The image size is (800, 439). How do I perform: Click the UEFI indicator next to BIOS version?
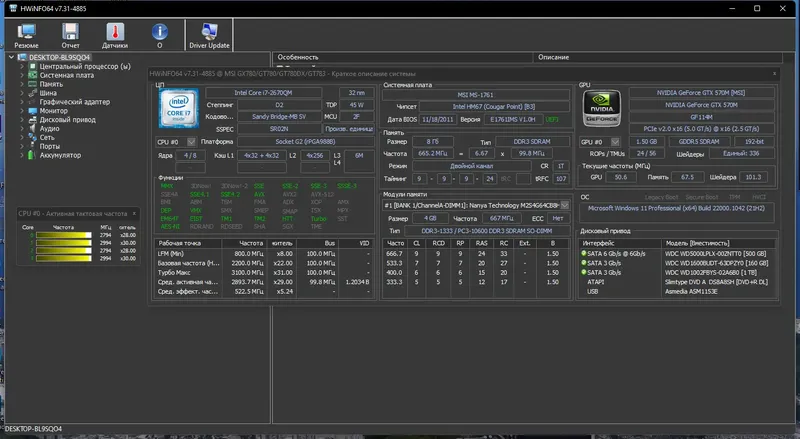point(552,119)
